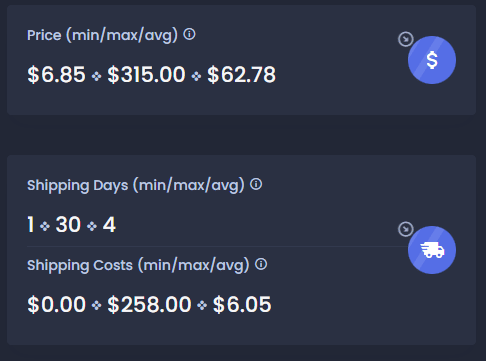Select the average price value $62.78
This screenshot has width=486, height=361.
click(x=242, y=74)
